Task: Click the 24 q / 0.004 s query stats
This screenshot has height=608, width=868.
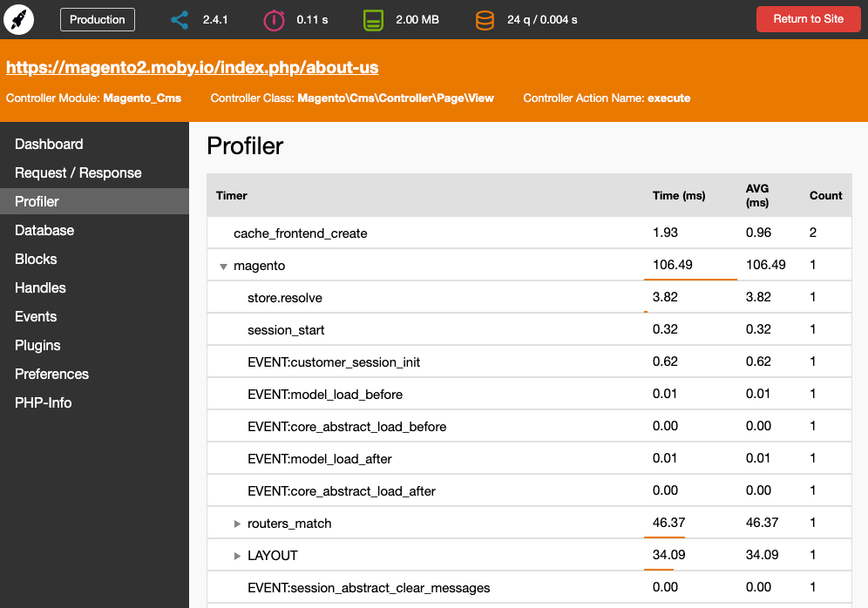Action: pyautogui.click(x=542, y=19)
